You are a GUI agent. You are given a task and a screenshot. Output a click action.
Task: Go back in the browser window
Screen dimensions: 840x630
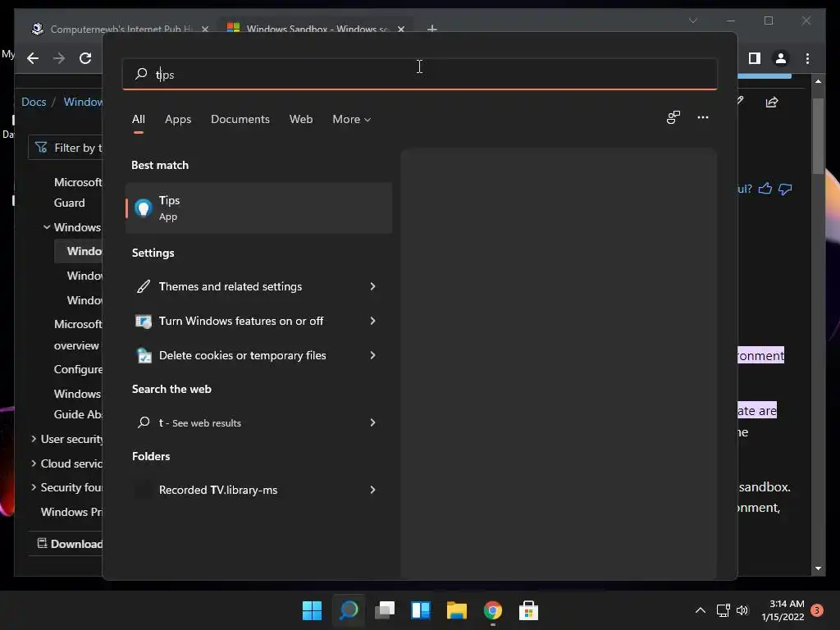[33, 58]
